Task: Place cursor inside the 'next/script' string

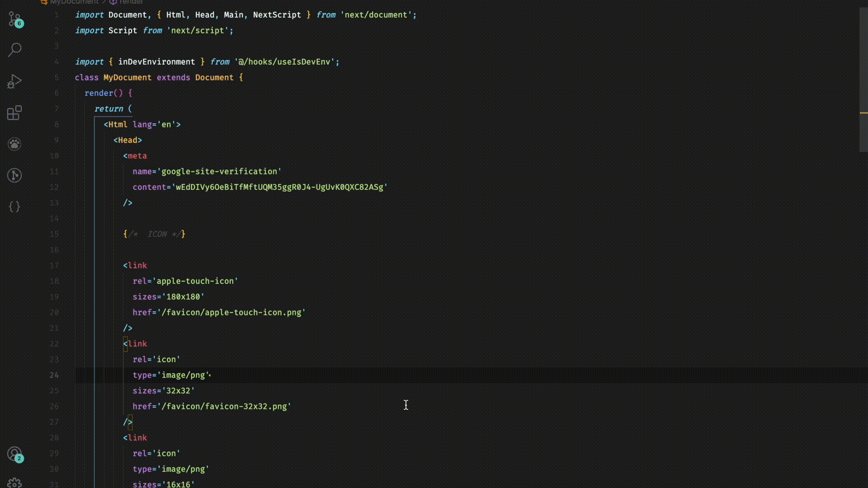Action: (x=199, y=31)
